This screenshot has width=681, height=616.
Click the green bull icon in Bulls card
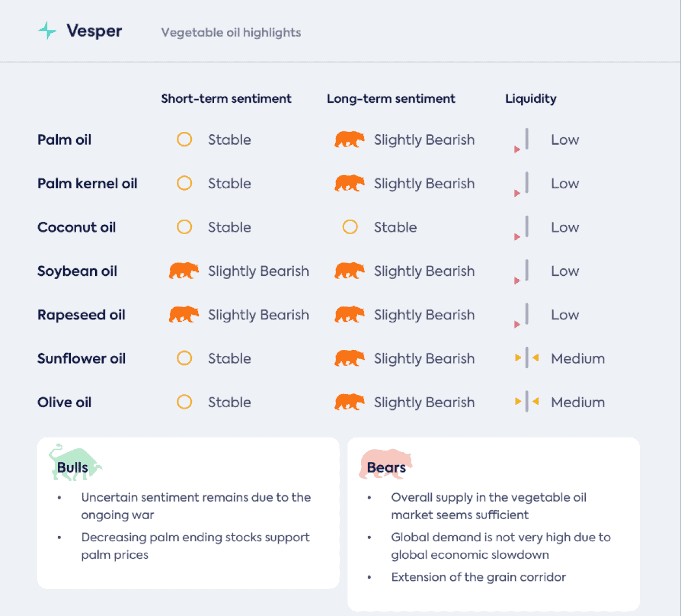(75, 462)
